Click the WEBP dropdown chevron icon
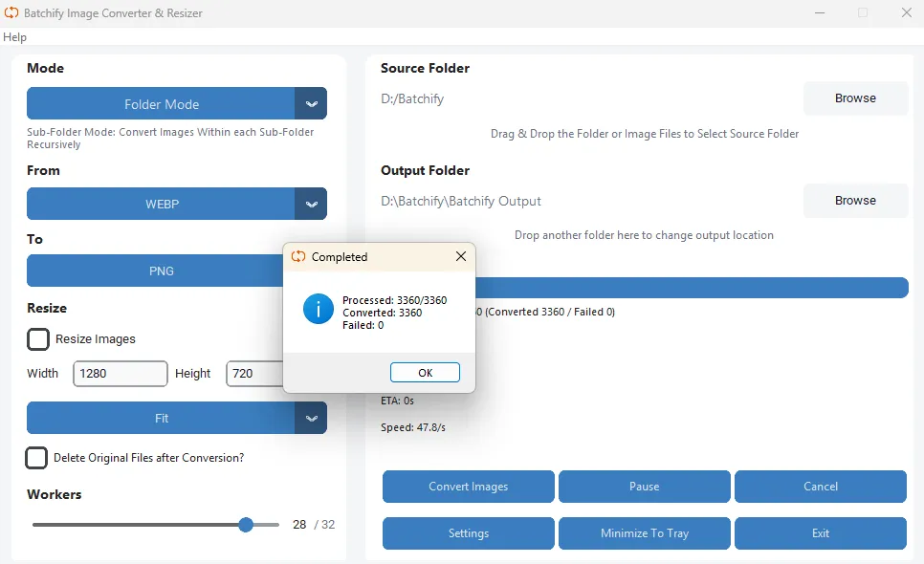This screenshot has height=564, width=924. point(312,204)
